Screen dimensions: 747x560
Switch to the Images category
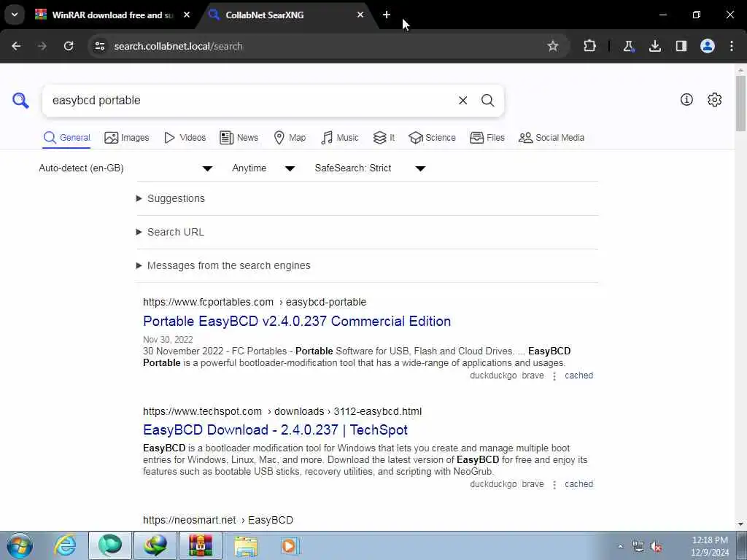click(x=127, y=138)
